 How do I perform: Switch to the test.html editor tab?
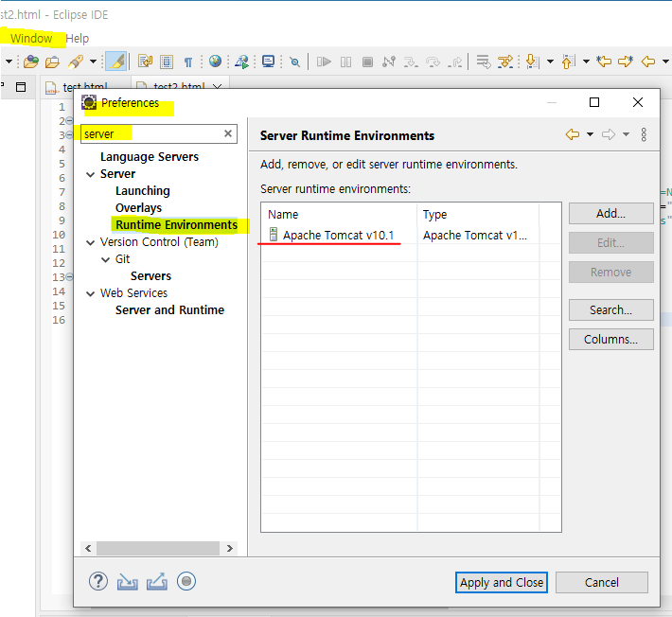click(x=85, y=87)
